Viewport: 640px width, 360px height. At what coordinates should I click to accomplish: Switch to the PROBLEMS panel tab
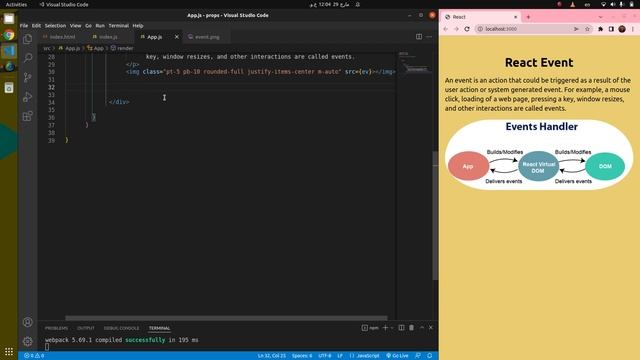[x=56, y=328]
